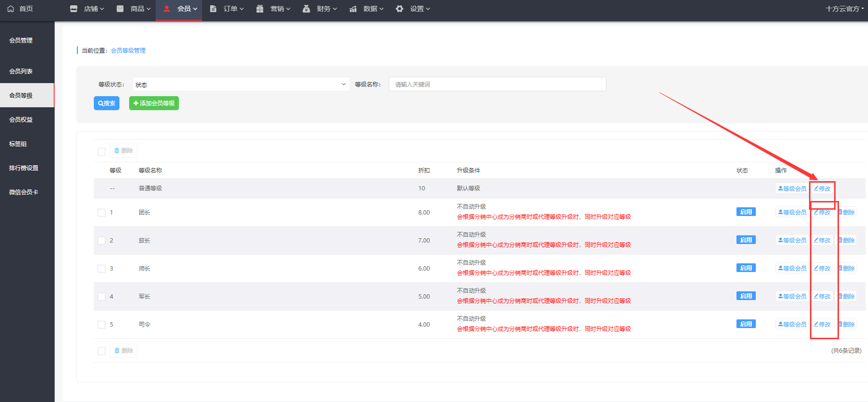The image size is (868, 402).
Task: Check the box for level 2 旅长
Action: click(x=102, y=241)
